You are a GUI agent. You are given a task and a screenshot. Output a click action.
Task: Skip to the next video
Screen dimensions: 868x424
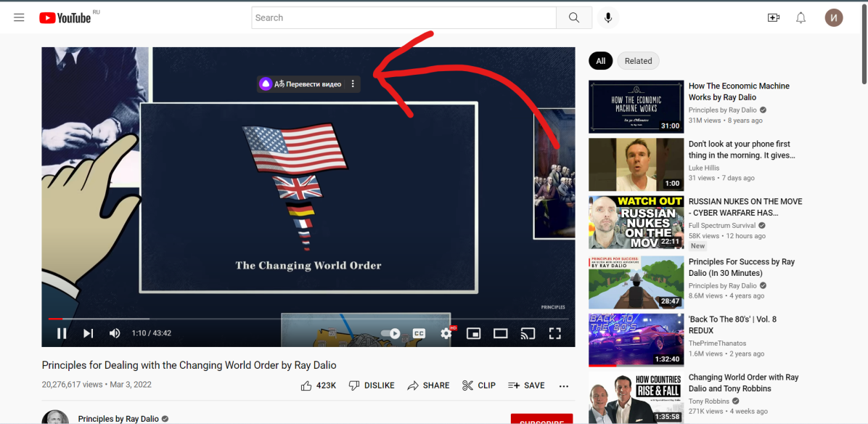tap(88, 333)
